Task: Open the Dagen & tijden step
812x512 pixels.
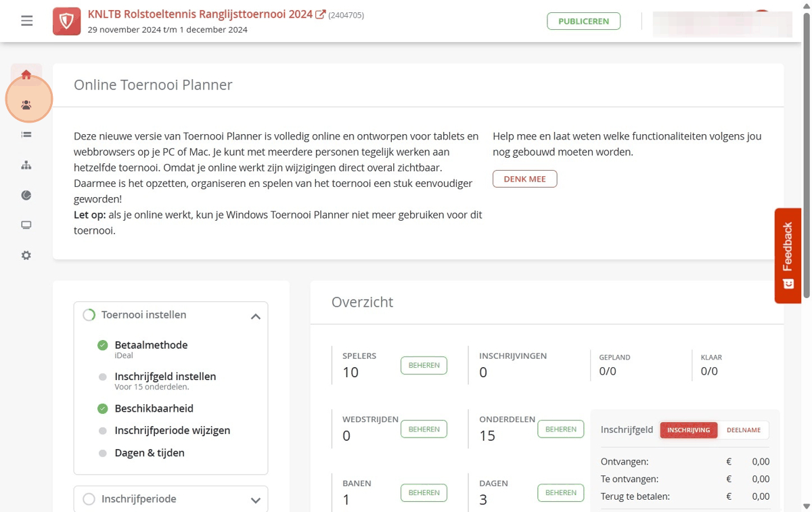Action: pos(150,452)
